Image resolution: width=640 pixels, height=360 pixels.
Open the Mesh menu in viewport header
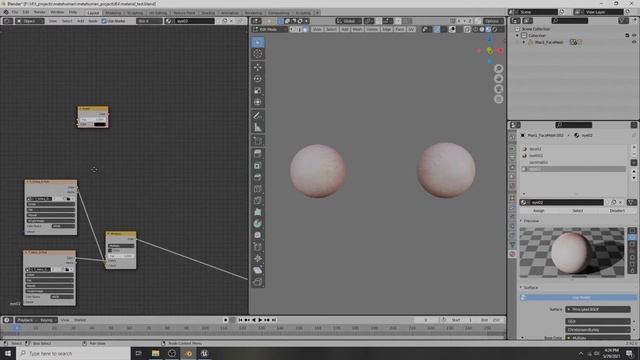click(x=357, y=29)
